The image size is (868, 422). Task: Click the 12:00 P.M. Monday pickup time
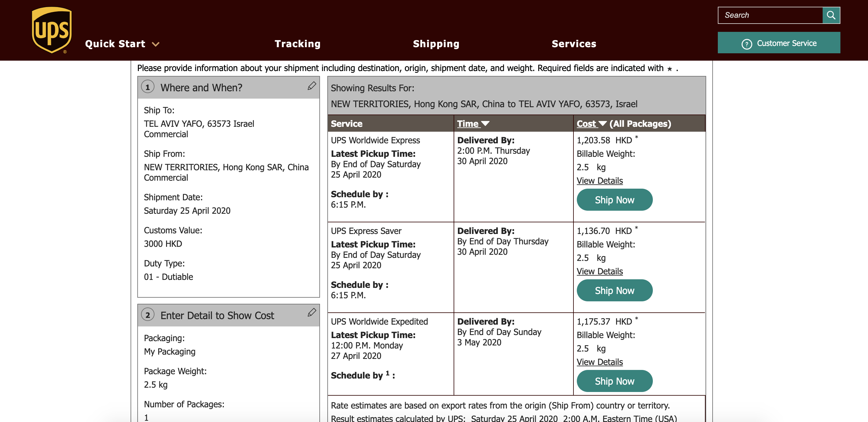(367, 345)
